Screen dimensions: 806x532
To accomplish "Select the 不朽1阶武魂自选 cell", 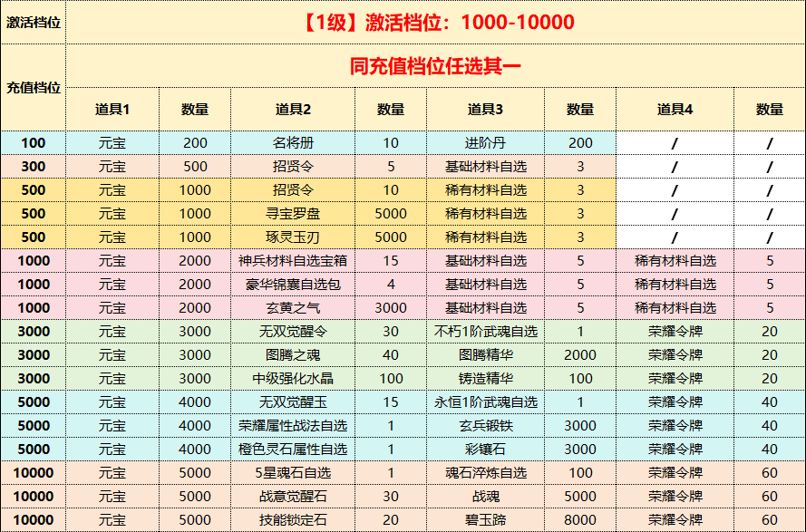I will pos(485,332).
